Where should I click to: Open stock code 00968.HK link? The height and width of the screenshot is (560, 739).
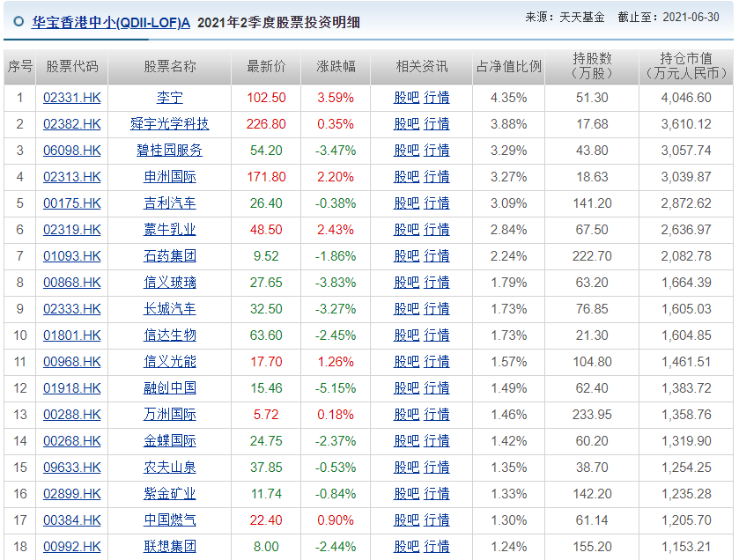pos(72,361)
